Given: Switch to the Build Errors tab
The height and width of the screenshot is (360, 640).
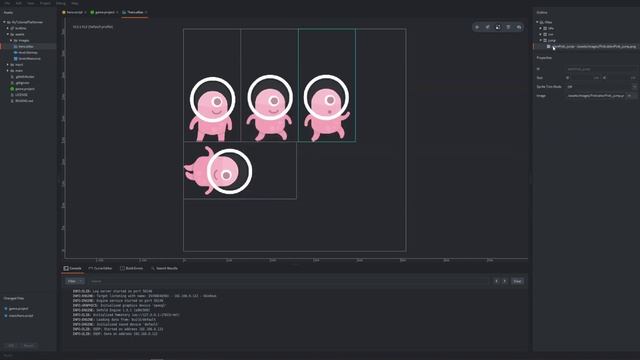Looking at the screenshot, I should click(x=131, y=268).
